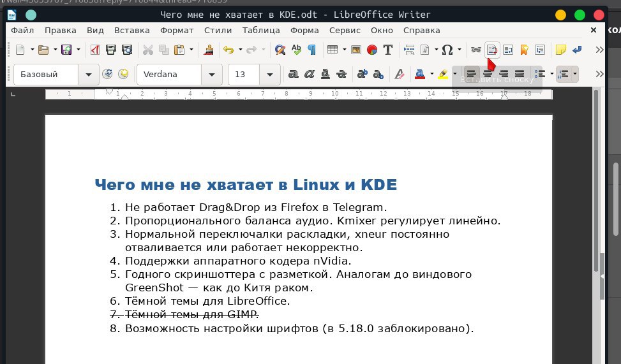Insert a cross-reference icon
Image resolution: width=621 pixels, height=364 pixels.
(x=540, y=50)
